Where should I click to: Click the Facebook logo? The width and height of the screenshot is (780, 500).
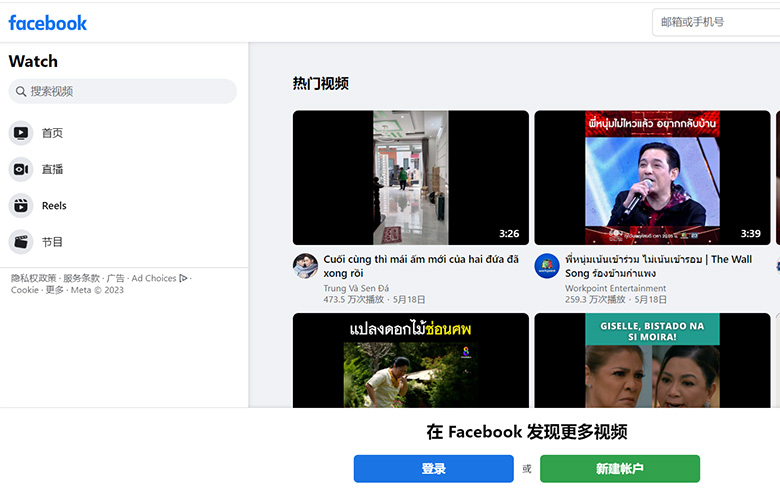[48, 23]
